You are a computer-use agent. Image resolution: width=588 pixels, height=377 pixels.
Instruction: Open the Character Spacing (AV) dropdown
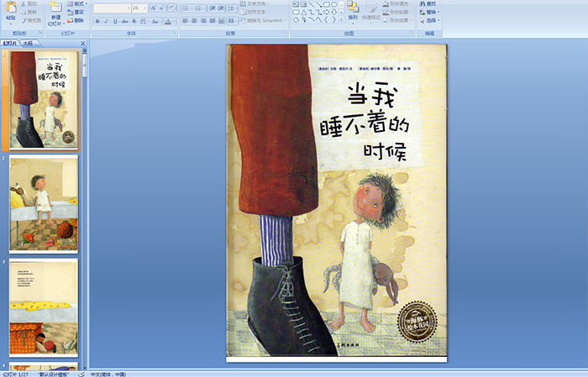(x=144, y=21)
